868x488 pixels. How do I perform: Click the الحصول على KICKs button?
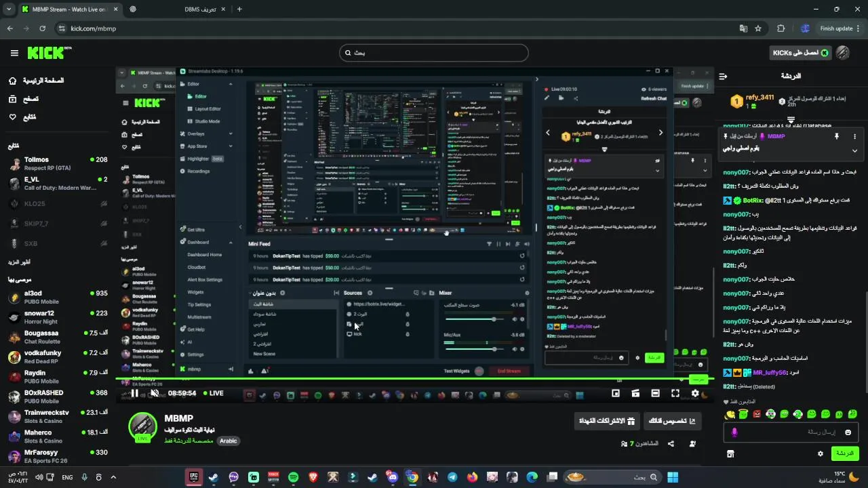click(x=800, y=53)
